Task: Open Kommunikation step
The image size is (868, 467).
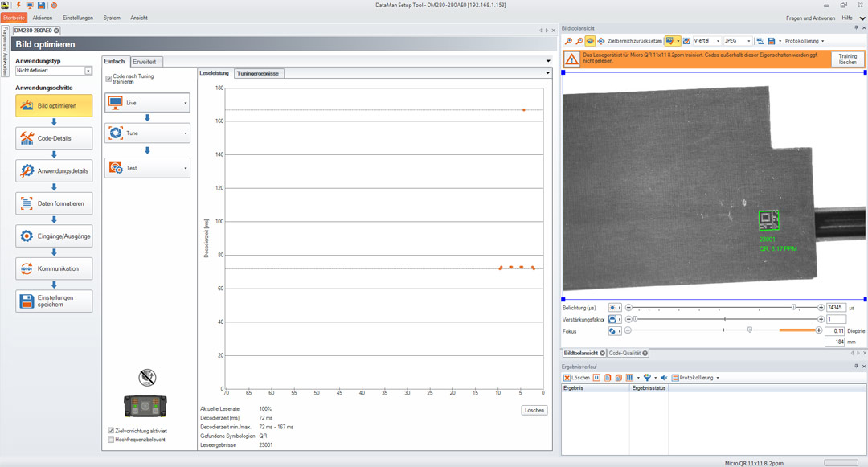Action: (x=54, y=269)
